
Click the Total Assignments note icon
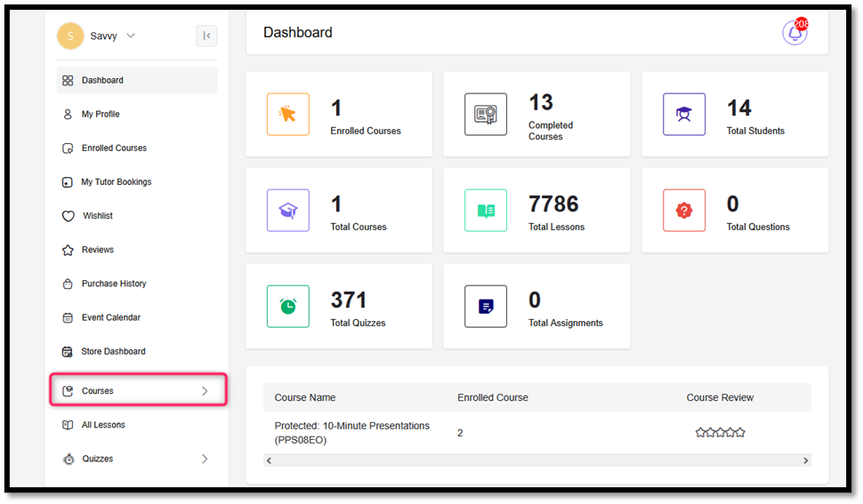click(x=486, y=307)
